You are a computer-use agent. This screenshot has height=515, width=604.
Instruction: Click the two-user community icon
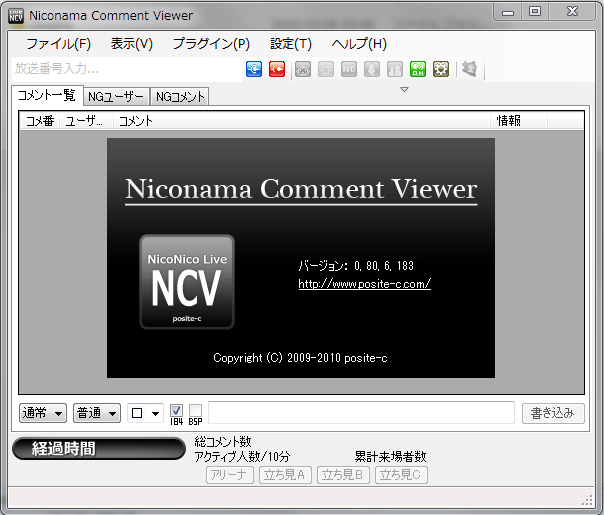tap(395, 69)
